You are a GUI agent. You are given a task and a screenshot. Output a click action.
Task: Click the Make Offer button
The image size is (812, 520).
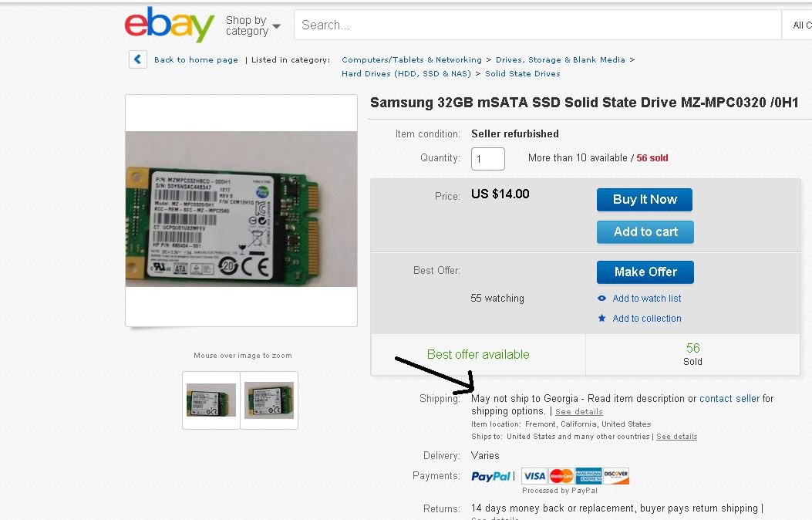645,272
